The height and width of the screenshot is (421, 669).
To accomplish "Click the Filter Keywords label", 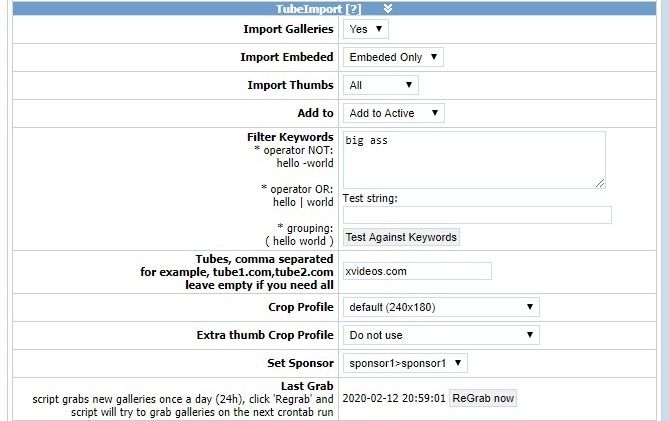I will click(x=290, y=137).
